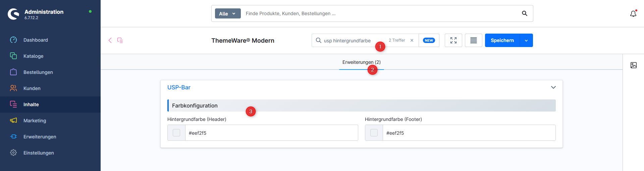
Task: Open the Speichern dropdown arrow
Action: click(526, 40)
